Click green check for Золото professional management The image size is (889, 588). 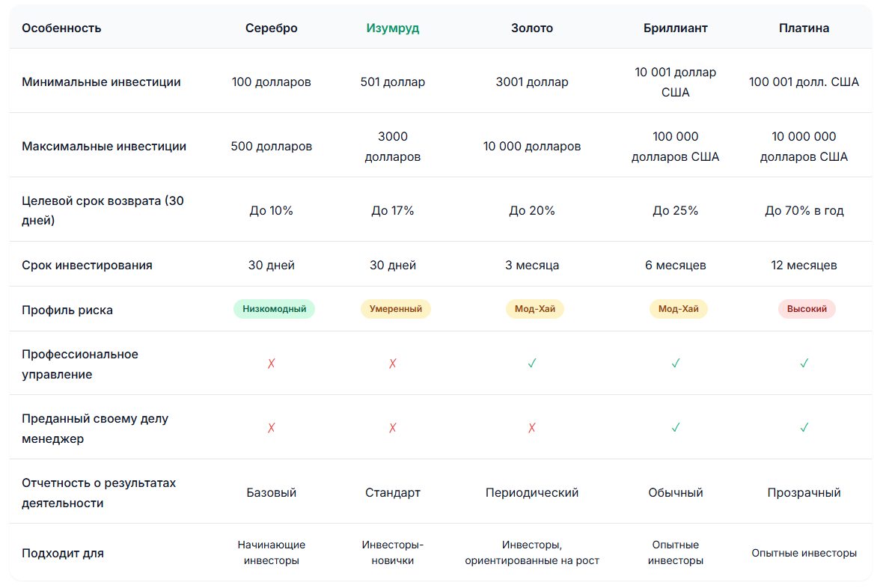tap(532, 364)
